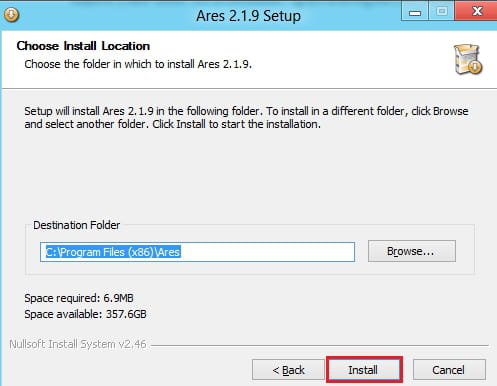Click the installer package icon in header
The width and height of the screenshot is (497, 386).
(x=468, y=59)
